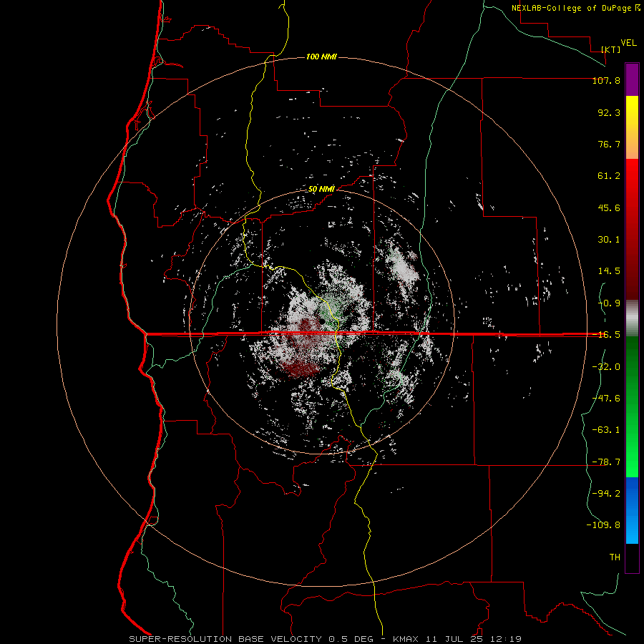The width and height of the screenshot is (644, 644).
Task: Click the -109.8 value on the velocity scale
Action: [603, 525]
